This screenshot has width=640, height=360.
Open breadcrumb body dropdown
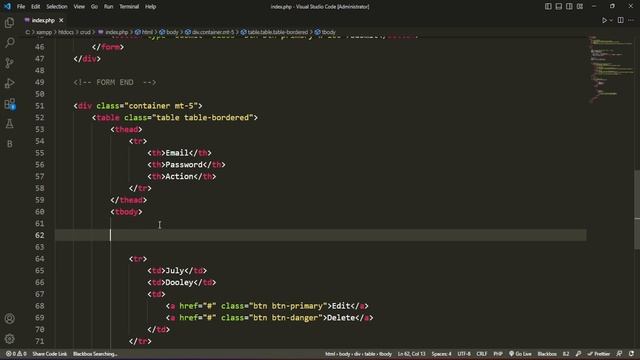(169, 32)
